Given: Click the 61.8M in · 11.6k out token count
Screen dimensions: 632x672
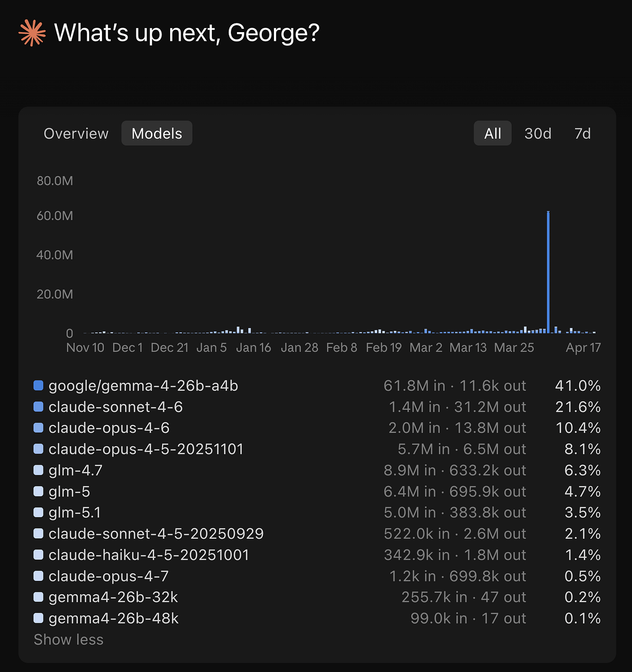Looking at the screenshot, I should (x=455, y=386).
